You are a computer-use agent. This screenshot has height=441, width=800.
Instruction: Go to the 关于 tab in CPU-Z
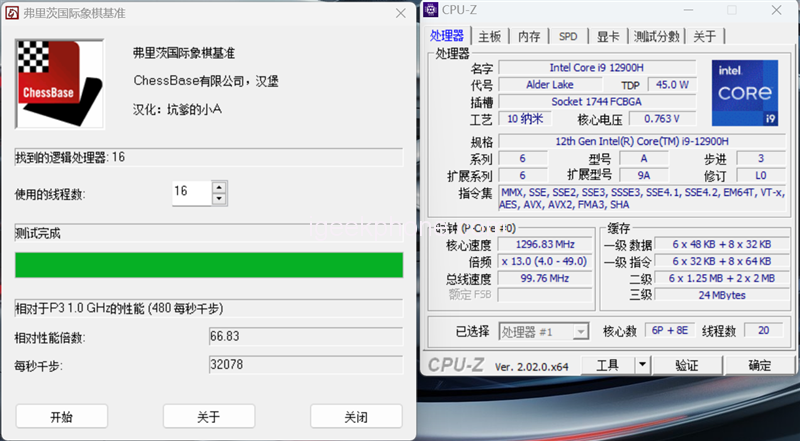pos(704,36)
